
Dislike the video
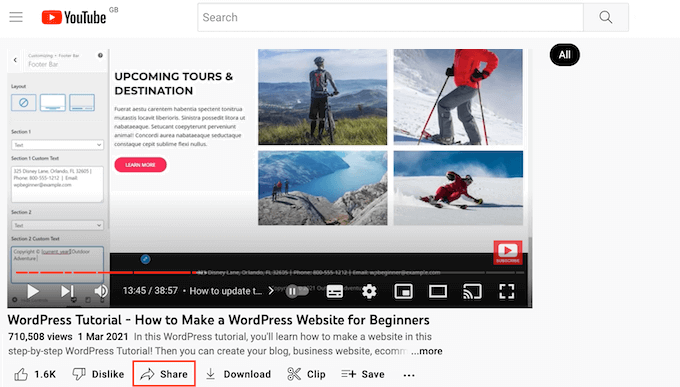pos(98,374)
